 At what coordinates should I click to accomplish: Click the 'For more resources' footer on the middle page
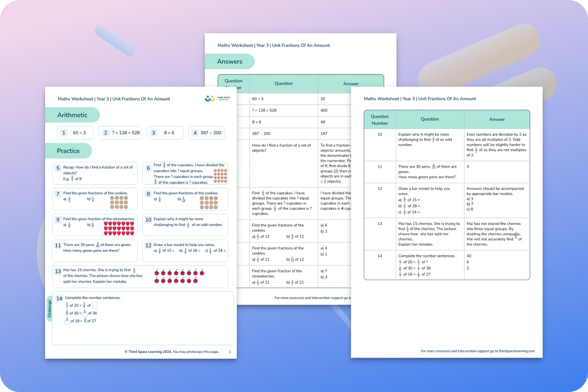click(x=313, y=297)
